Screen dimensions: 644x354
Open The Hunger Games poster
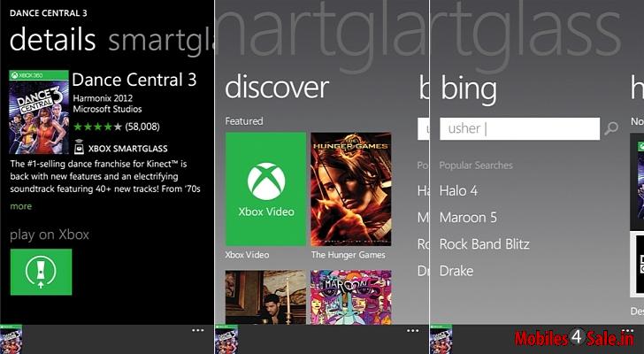[x=350, y=189]
